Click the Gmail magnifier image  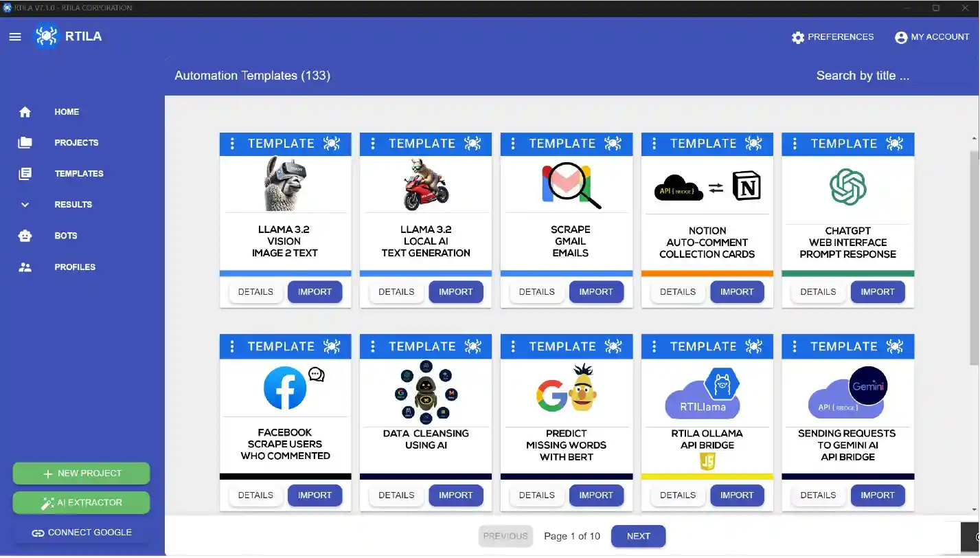tap(570, 186)
